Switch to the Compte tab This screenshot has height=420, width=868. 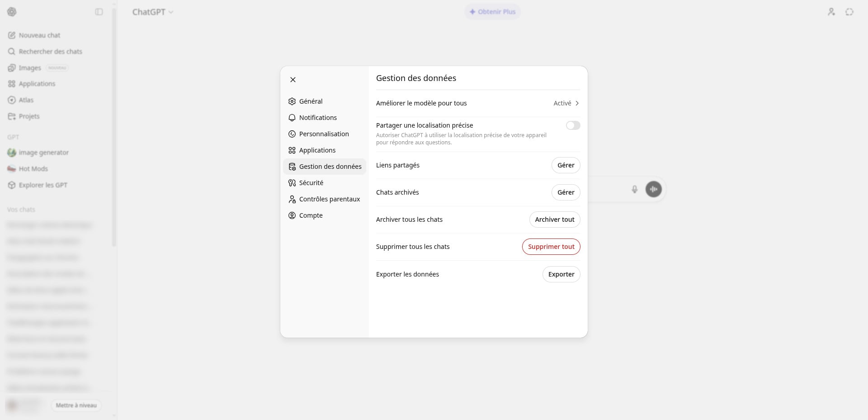325,215
